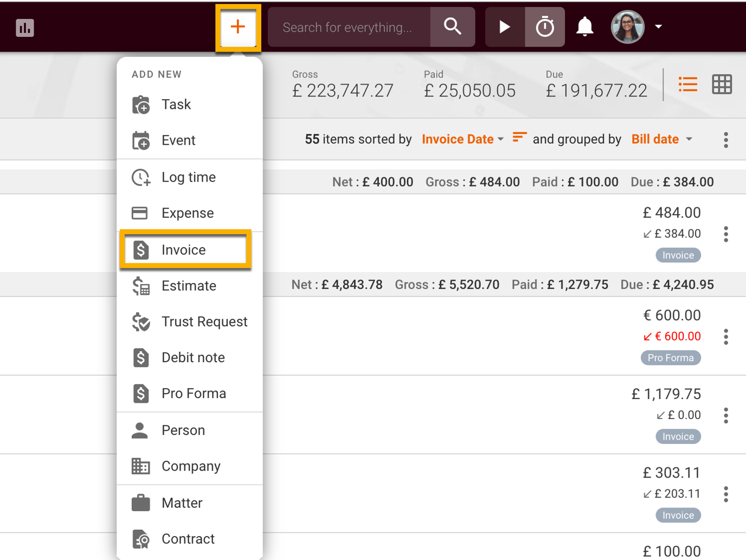Select the Trust Request icon
The height and width of the screenshot is (560, 746).
(140, 321)
